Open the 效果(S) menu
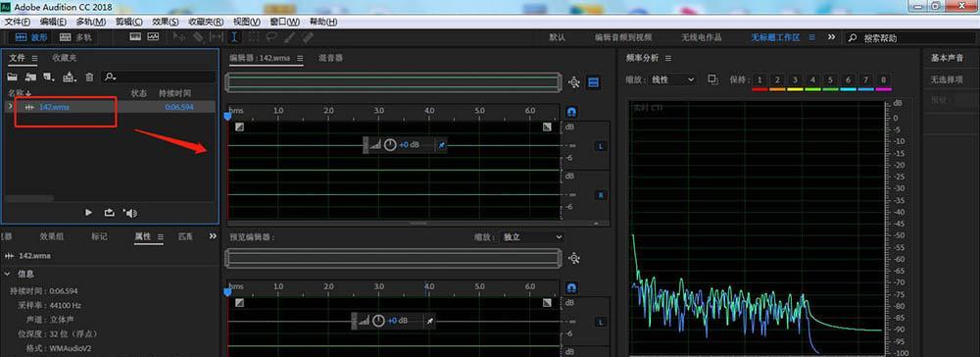Screen dimensions: 980x357 pyautogui.click(x=165, y=22)
